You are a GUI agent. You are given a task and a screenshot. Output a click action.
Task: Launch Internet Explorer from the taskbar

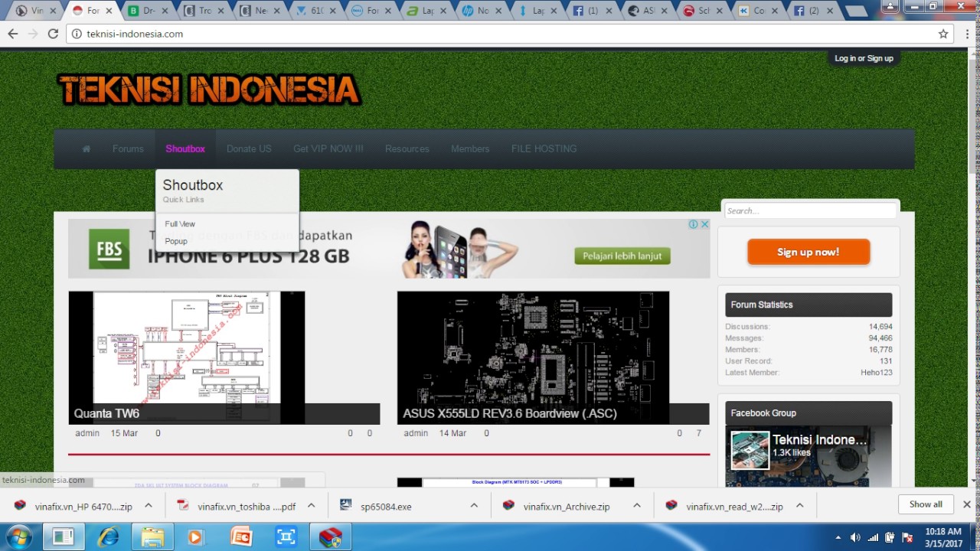[108, 536]
